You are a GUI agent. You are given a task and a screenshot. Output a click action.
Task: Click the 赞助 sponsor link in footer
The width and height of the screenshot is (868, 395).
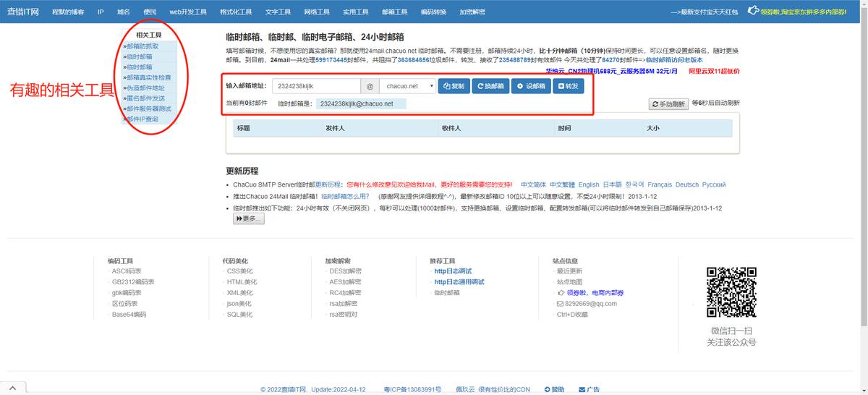click(x=554, y=389)
